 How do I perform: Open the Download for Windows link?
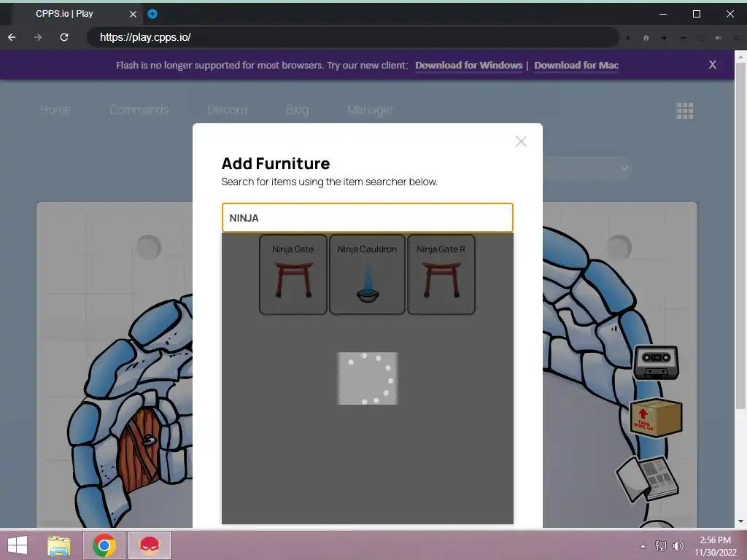(469, 65)
